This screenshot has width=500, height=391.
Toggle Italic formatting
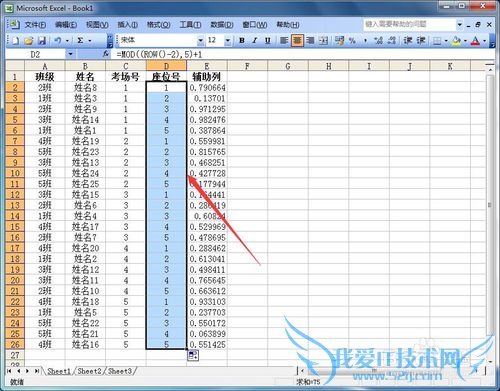click(255, 40)
